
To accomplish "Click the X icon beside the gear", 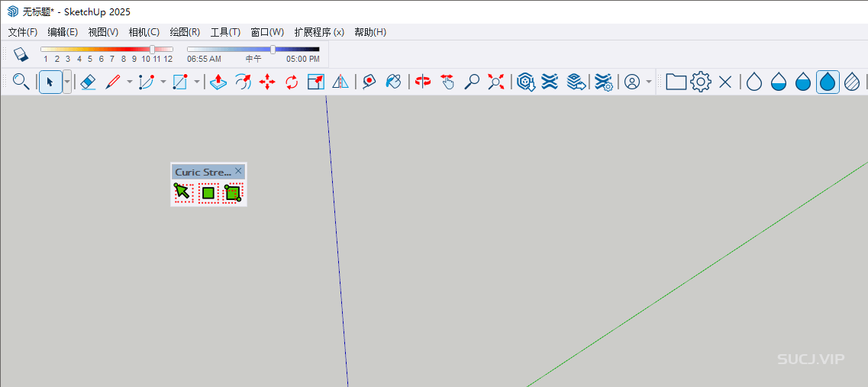I will pos(725,82).
